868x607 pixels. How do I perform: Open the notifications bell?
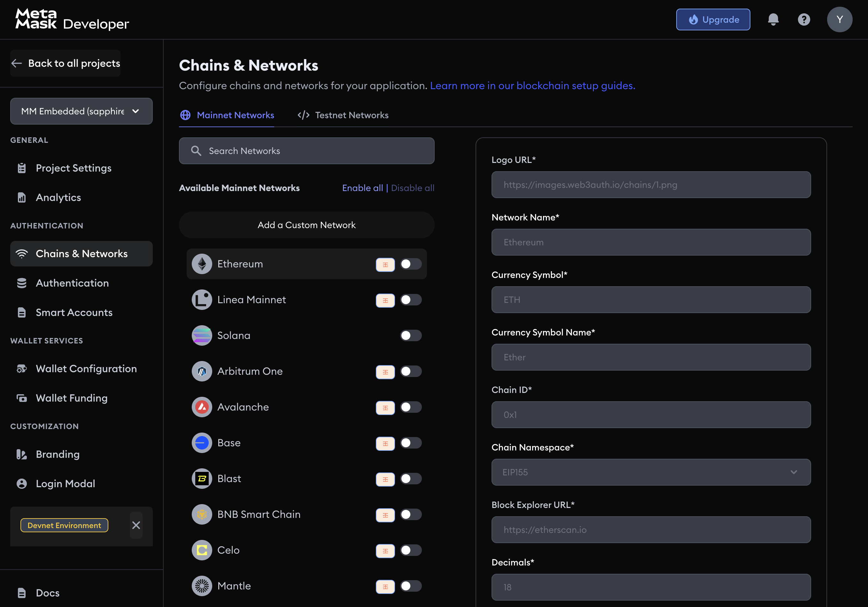[x=773, y=19]
